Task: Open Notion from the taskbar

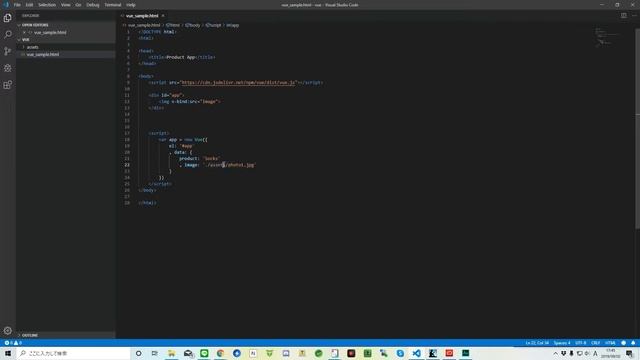Action: (253, 353)
